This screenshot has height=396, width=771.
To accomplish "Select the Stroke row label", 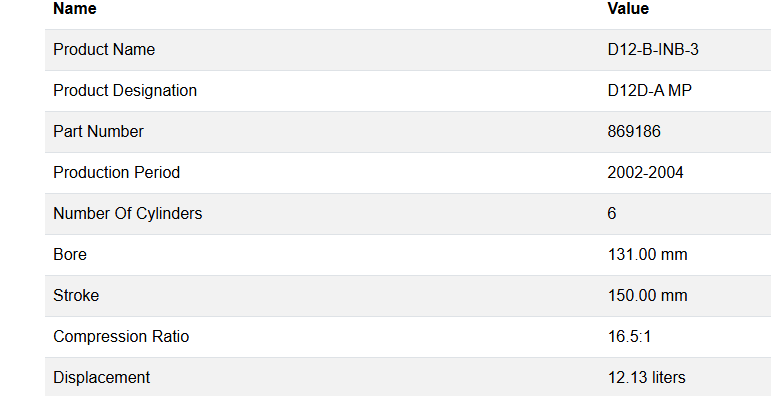I will coord(76,296).
